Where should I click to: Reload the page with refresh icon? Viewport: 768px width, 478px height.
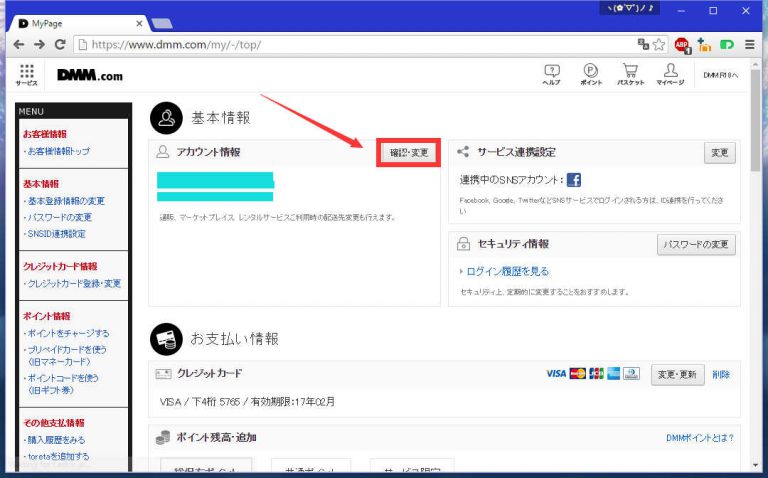point(60,45)
